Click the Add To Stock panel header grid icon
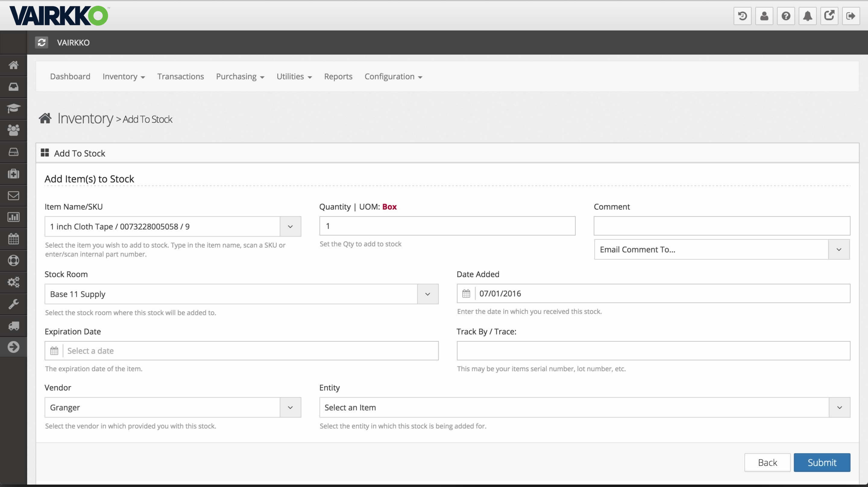868x487 pixels. point(45,153)
